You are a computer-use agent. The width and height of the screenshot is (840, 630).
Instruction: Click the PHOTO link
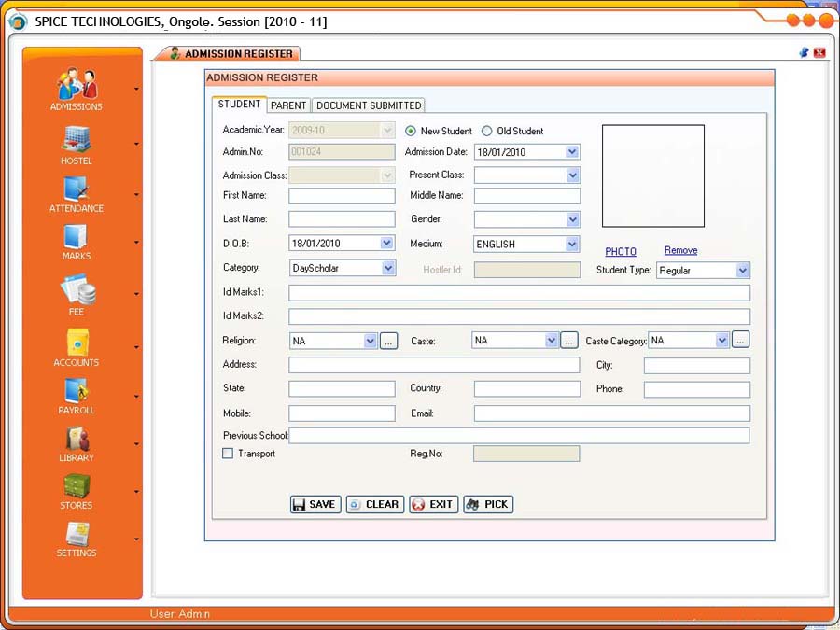coord(621,252)
